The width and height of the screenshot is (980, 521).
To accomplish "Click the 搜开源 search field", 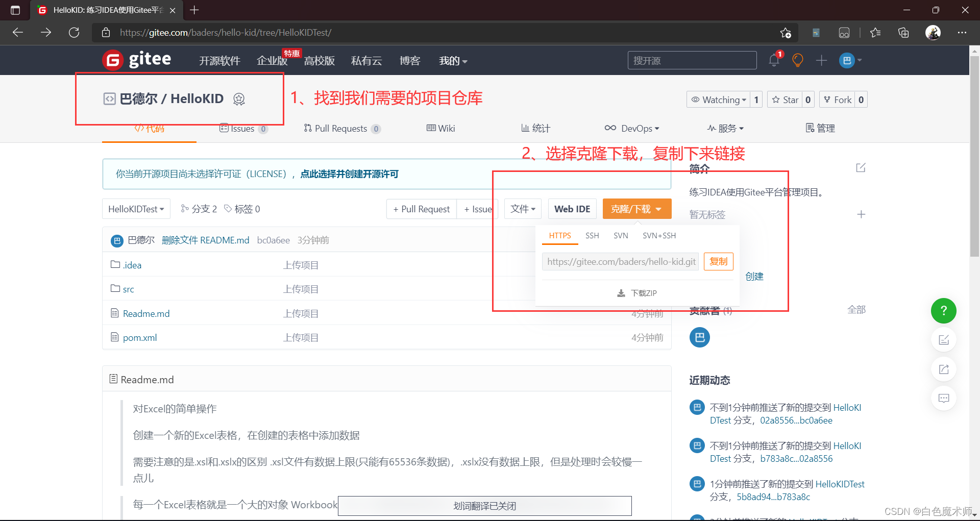I will tap(692, 60).
